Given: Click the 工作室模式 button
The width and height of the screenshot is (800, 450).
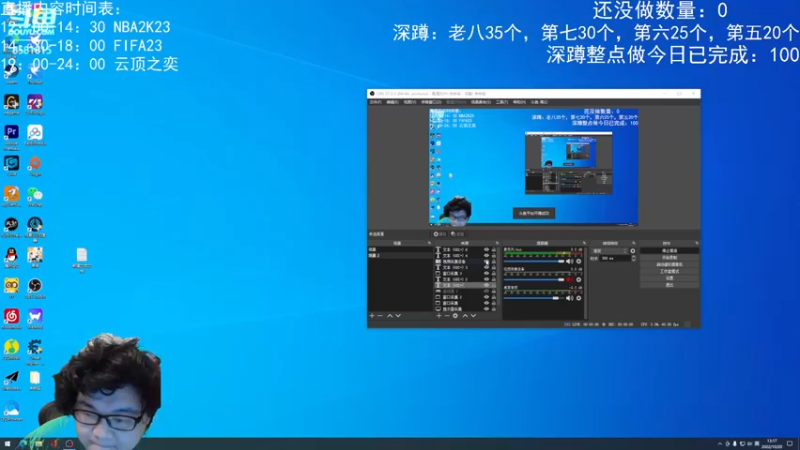Looking at the screenshot, I should [669, 271].
